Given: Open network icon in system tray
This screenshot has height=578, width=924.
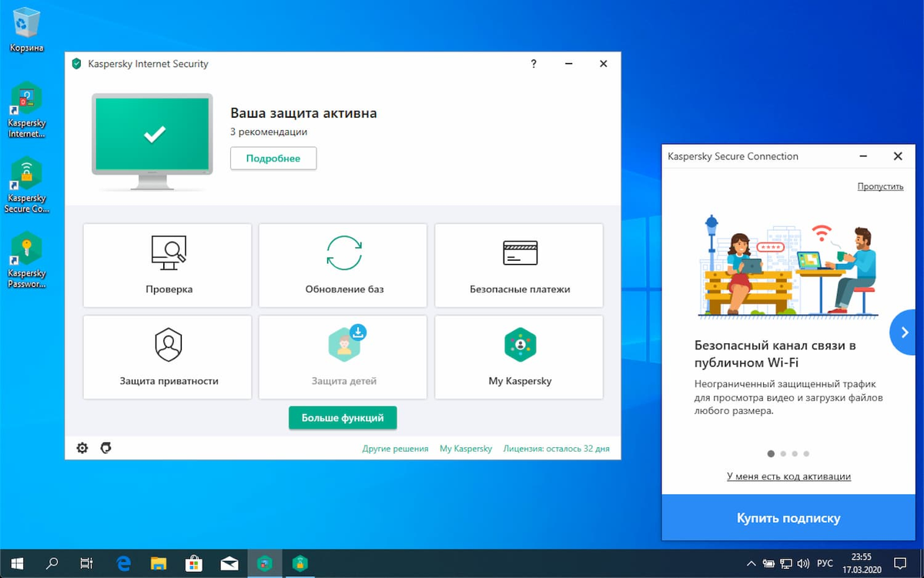Looking at the screenshot, I should 785,563.
